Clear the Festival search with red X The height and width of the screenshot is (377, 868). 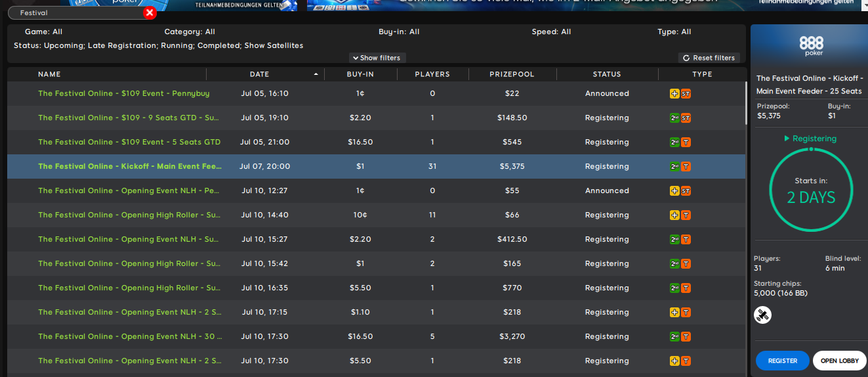150,12
